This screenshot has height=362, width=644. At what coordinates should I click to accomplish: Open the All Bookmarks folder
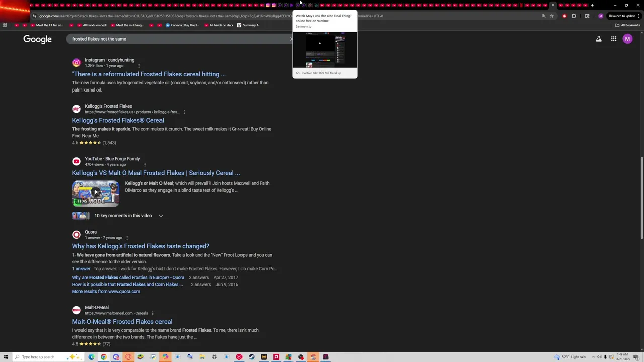[x=627, y=25]
